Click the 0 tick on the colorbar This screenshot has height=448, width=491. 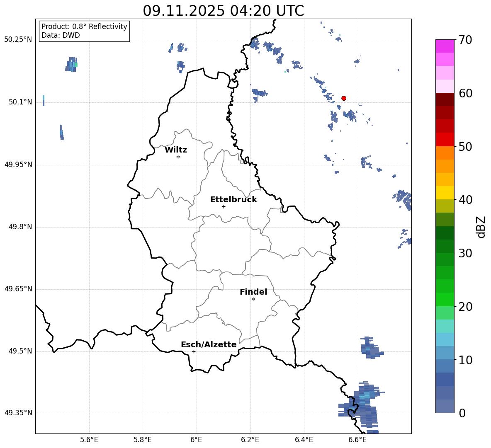coord(462,413)
